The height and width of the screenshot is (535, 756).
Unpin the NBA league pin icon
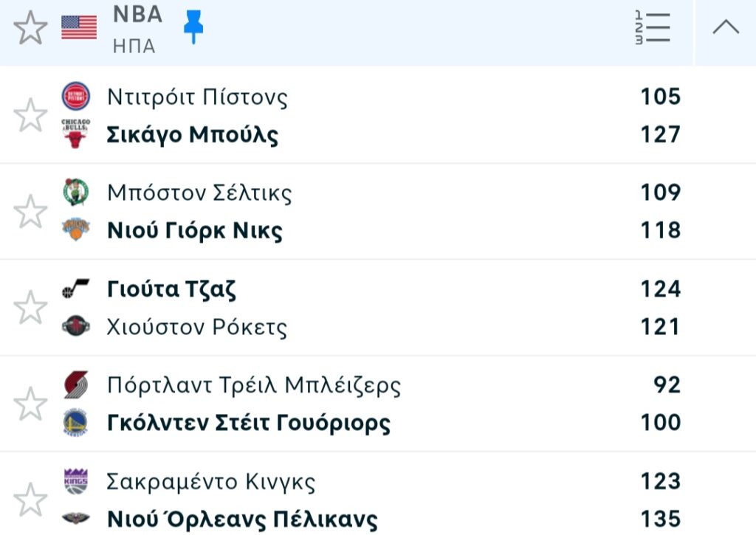click(x=193, y=28)
